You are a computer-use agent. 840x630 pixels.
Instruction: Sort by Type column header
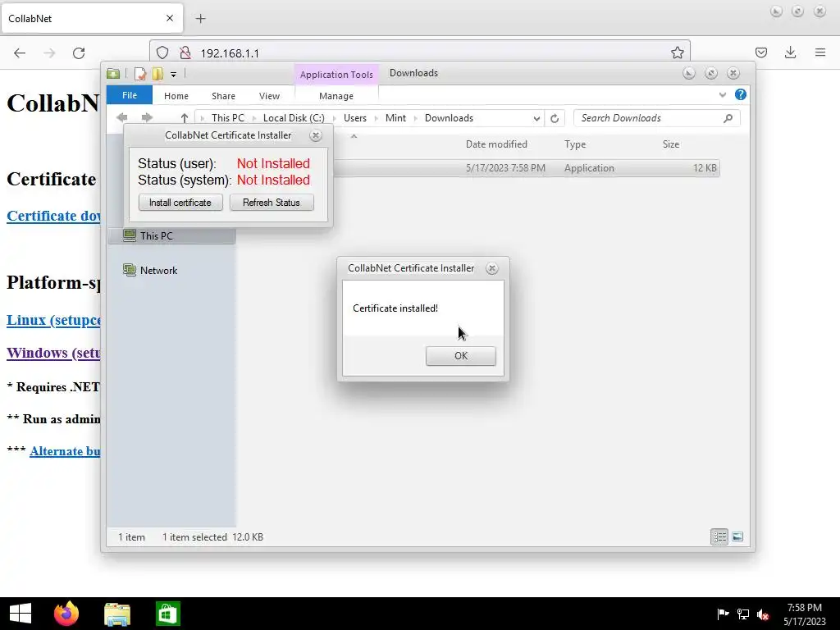point(575,144)
